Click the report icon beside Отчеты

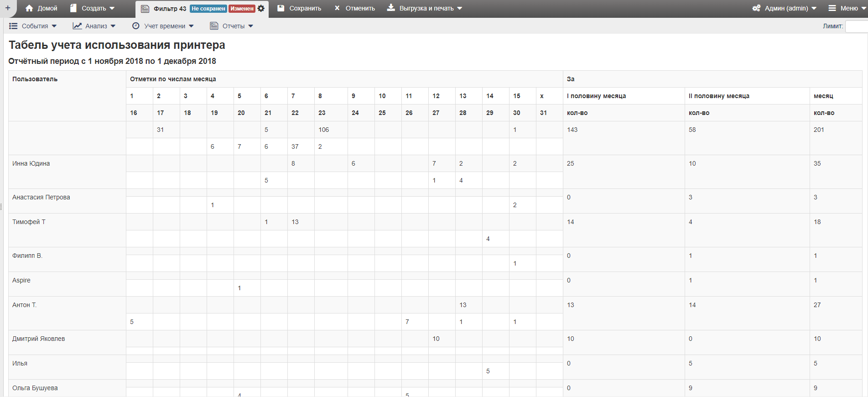pyautogui.click(x=214, y=26)
